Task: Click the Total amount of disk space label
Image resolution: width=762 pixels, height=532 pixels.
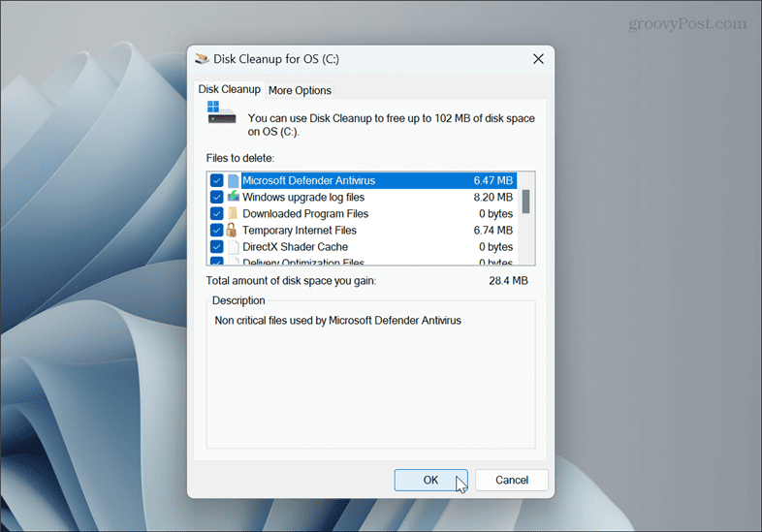Action: pyautogui.click(x=291, y=281)
